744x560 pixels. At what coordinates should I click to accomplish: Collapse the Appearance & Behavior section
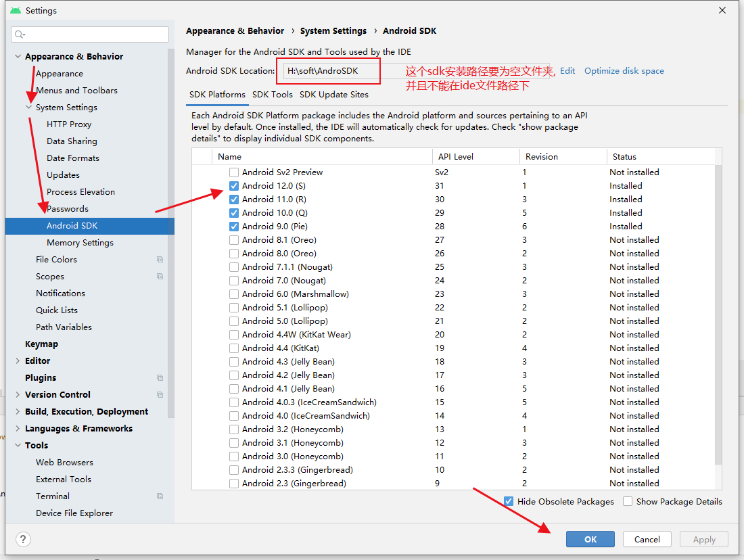point(18,56)
